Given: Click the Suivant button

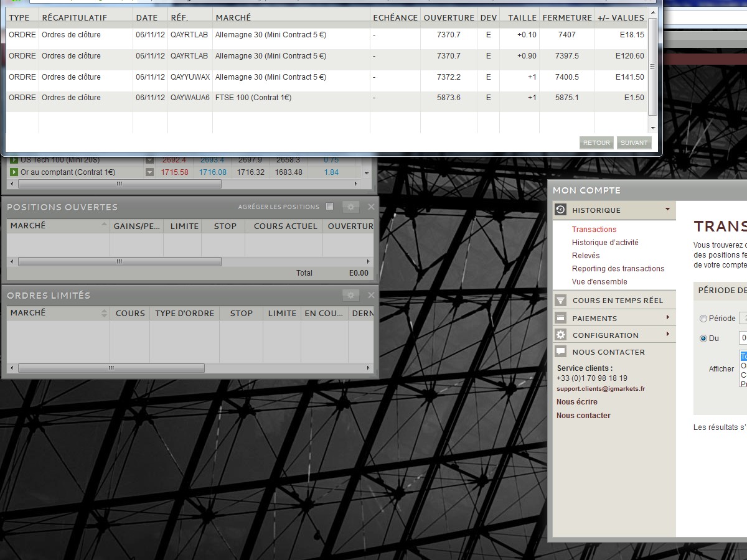Looking at the screenshot, I should [x=634, y=143].
